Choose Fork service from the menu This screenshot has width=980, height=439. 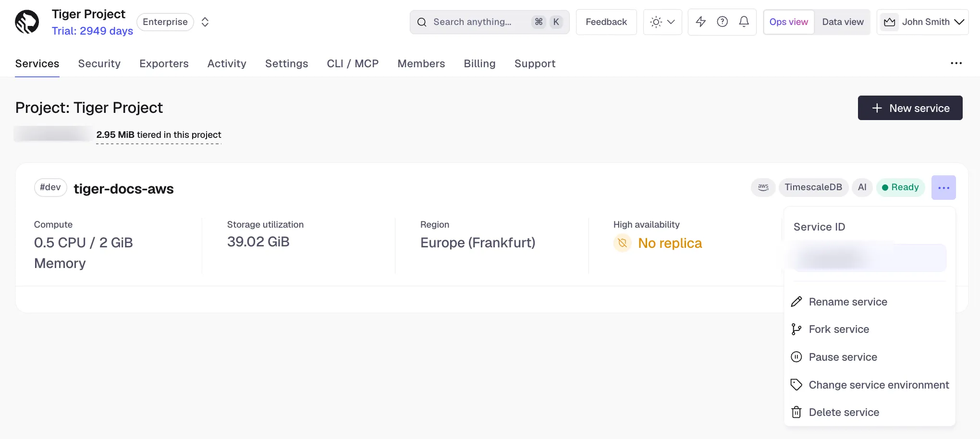(870, 329)
